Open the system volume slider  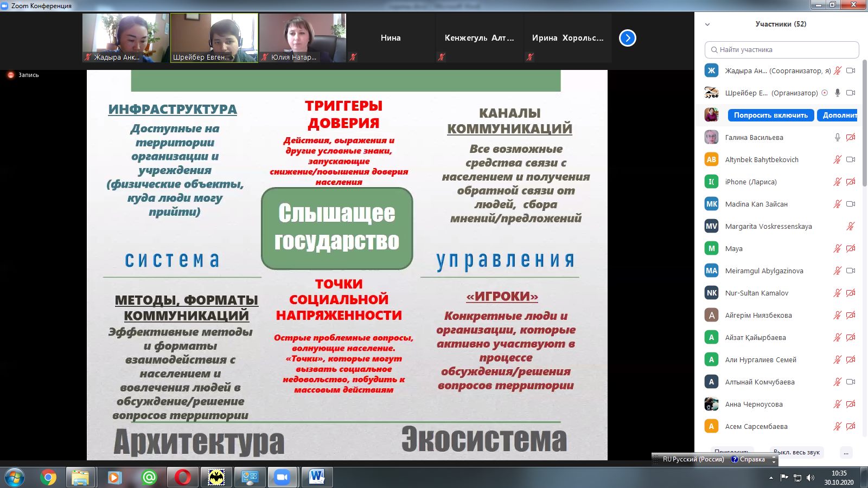(809, 478)
